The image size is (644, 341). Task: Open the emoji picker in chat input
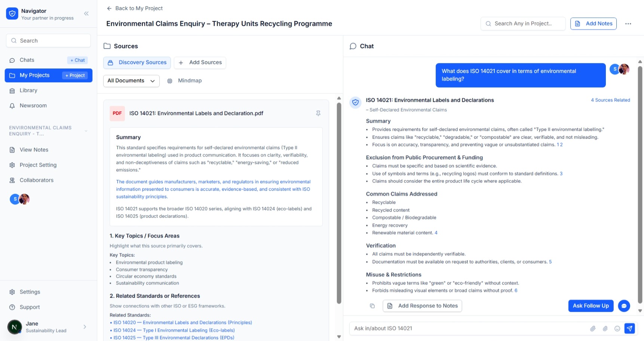click(617, 328)
